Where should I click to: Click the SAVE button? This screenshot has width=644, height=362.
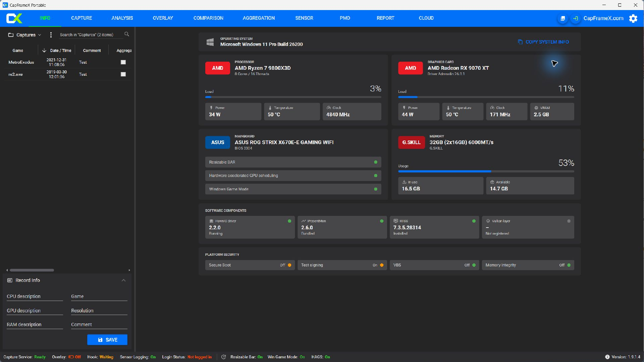[107, 340]
